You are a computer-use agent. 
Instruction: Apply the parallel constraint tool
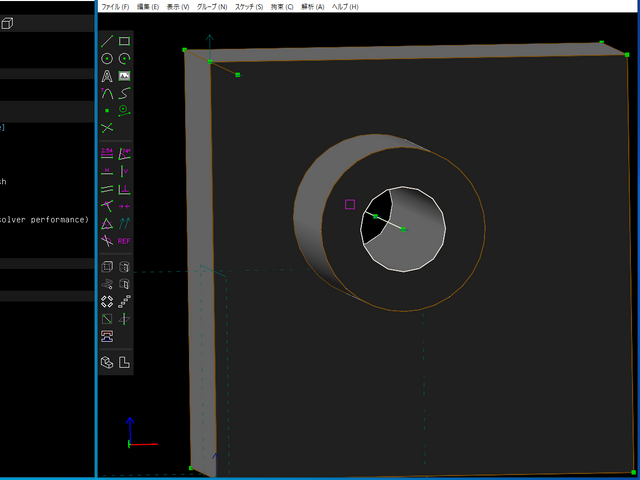(x=107, y=188)
